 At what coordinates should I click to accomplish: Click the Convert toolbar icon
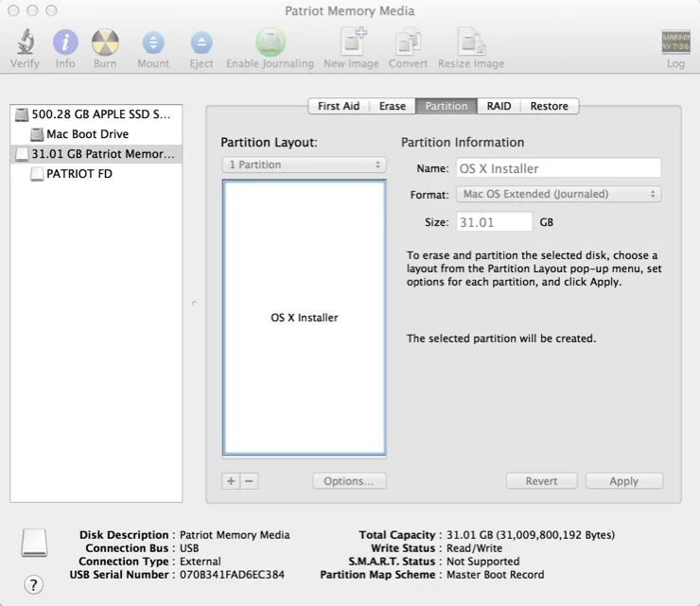[408, 42]
